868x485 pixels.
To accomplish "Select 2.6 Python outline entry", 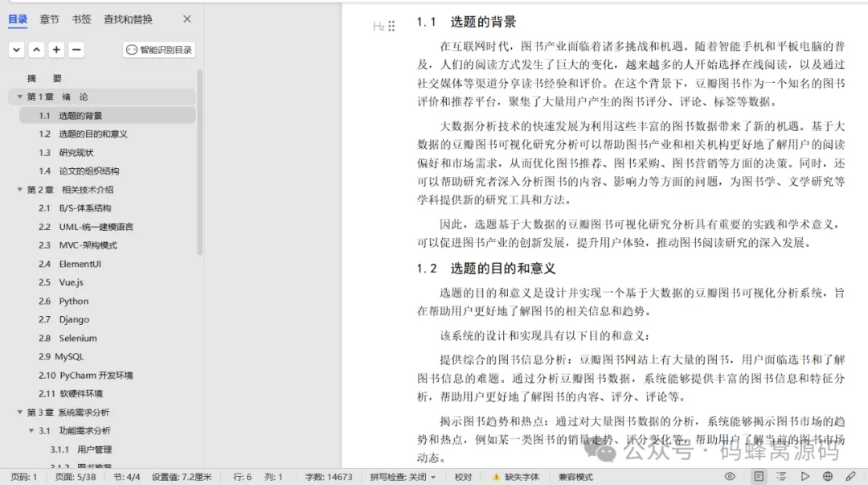I will tap(63, 301).
